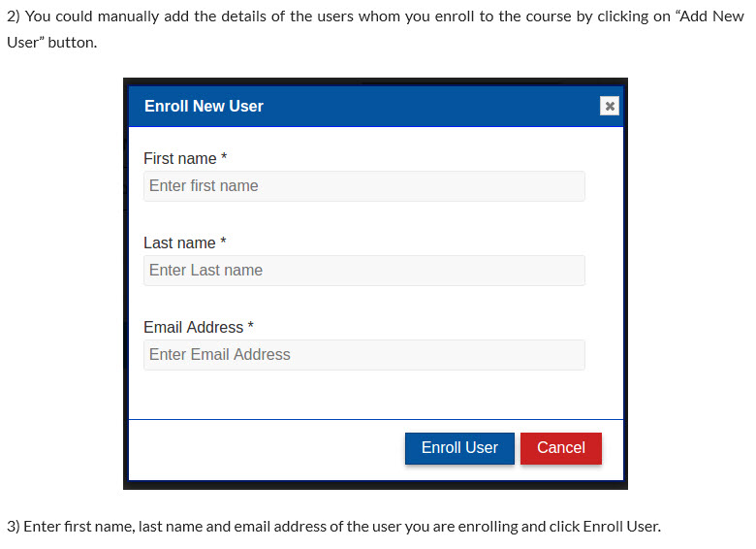The image size is (756, 549).
Task: Click the required asterisk beside First name
Action: point(224,157)
